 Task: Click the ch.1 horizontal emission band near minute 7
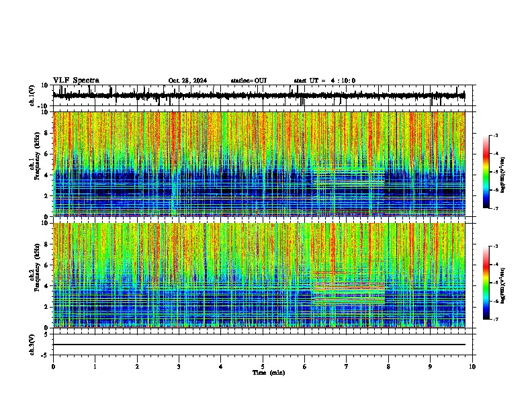[349, 177]
